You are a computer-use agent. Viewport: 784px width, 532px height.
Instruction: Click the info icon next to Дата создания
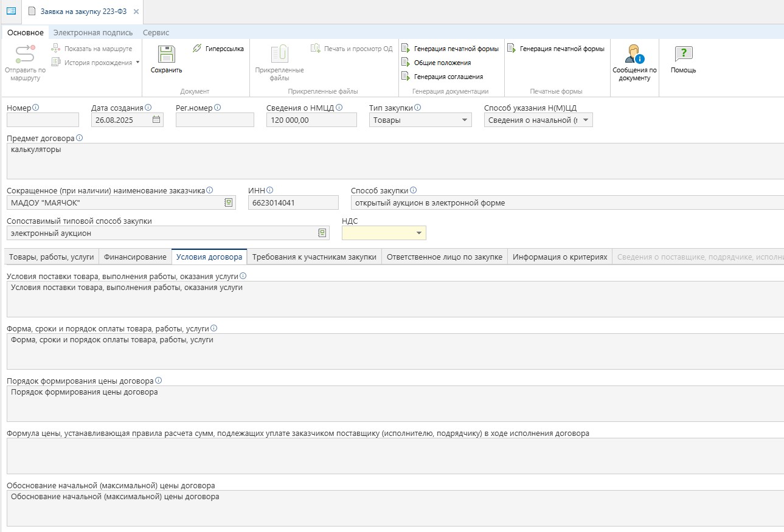pyautogui.click(x=148, y=108)
